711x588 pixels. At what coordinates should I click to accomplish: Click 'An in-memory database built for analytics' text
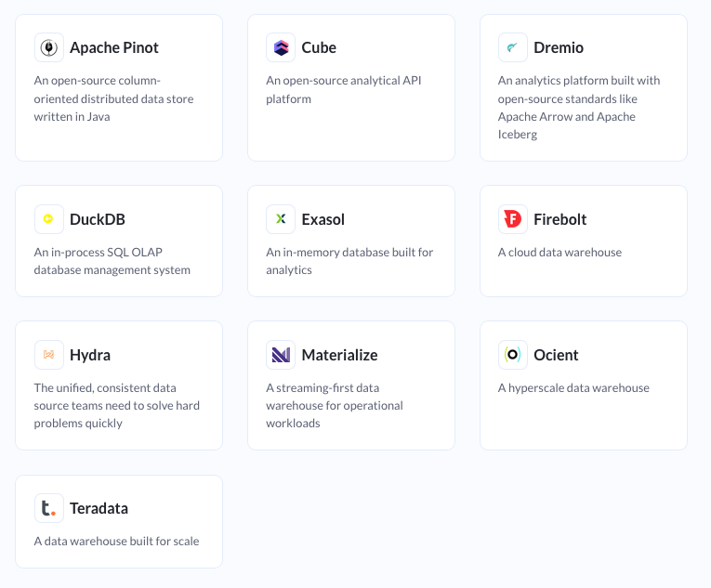click(349, 261)
